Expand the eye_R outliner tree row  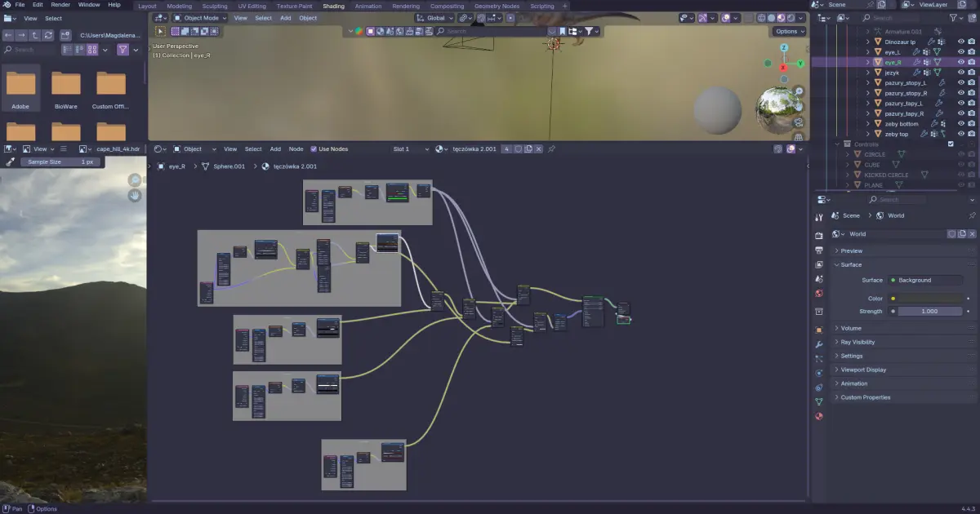click(868, 62)
